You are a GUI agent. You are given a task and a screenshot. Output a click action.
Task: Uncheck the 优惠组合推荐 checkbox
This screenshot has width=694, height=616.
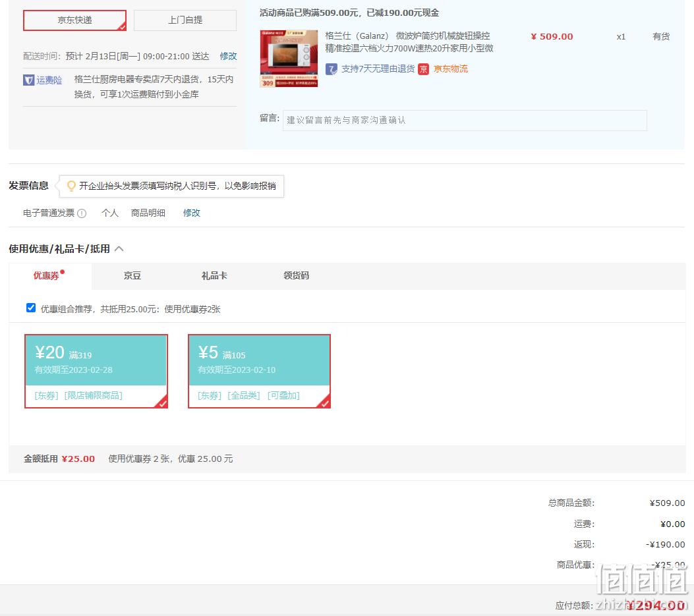31,308
